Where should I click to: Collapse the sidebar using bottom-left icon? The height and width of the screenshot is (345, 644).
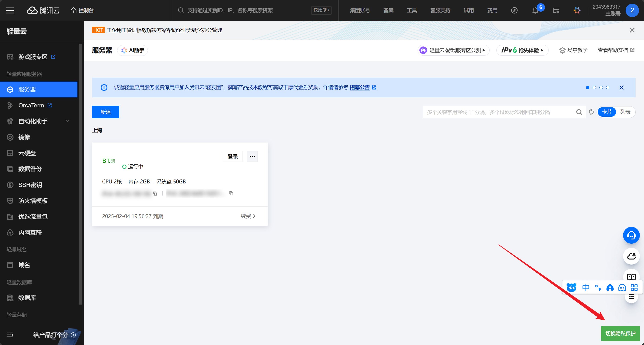click(x=10, y=335)
